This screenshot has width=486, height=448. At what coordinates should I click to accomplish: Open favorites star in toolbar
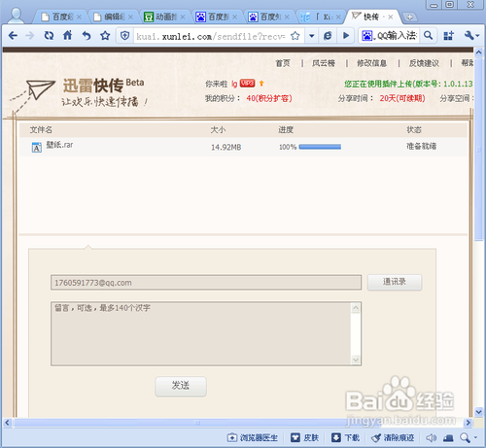105,35
